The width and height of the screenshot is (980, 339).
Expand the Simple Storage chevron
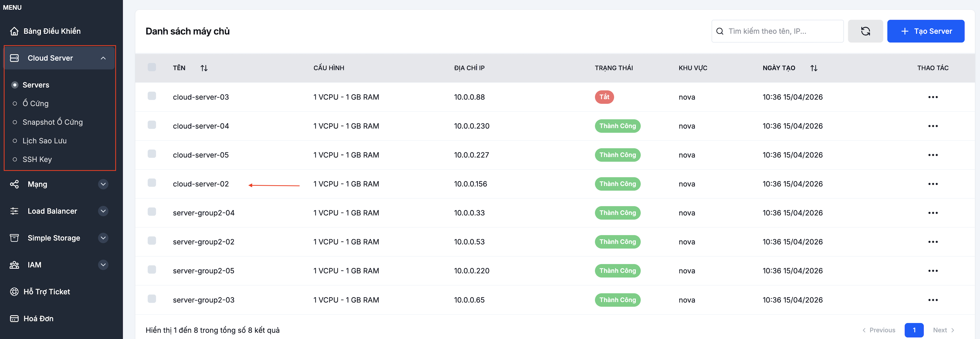pos(103,238)
